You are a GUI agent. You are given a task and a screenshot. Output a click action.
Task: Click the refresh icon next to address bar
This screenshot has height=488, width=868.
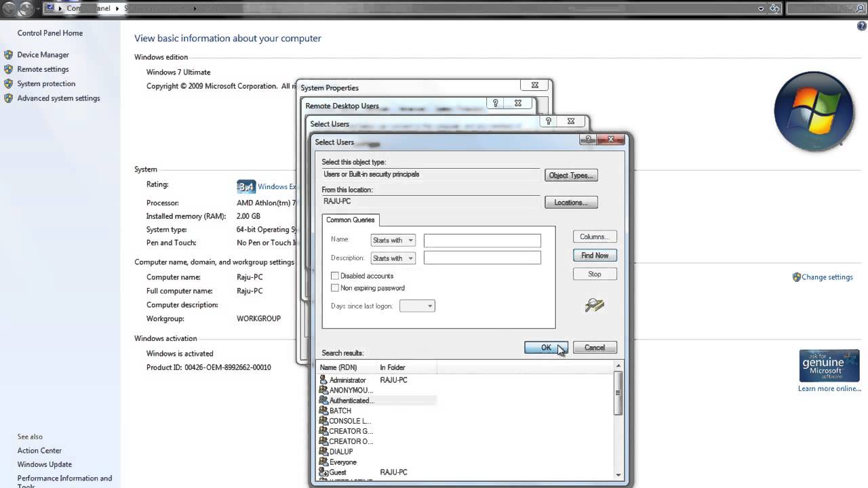(776, 9)
